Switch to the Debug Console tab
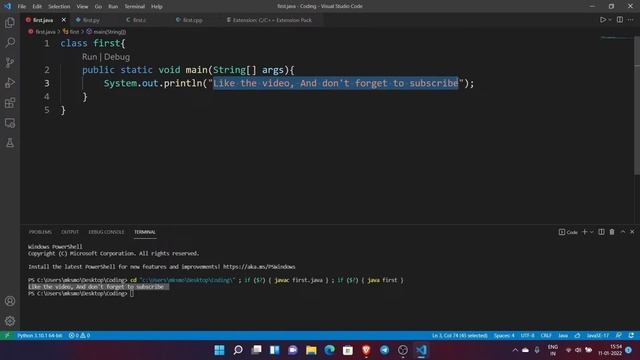The image size is (640, 360). 106,232
